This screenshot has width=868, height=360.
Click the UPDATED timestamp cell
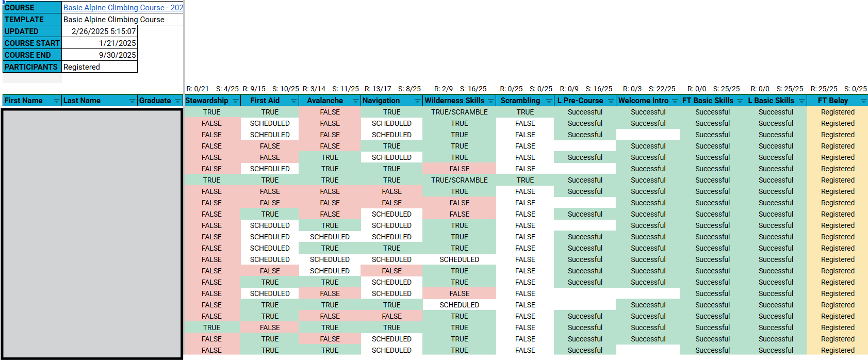100,31
